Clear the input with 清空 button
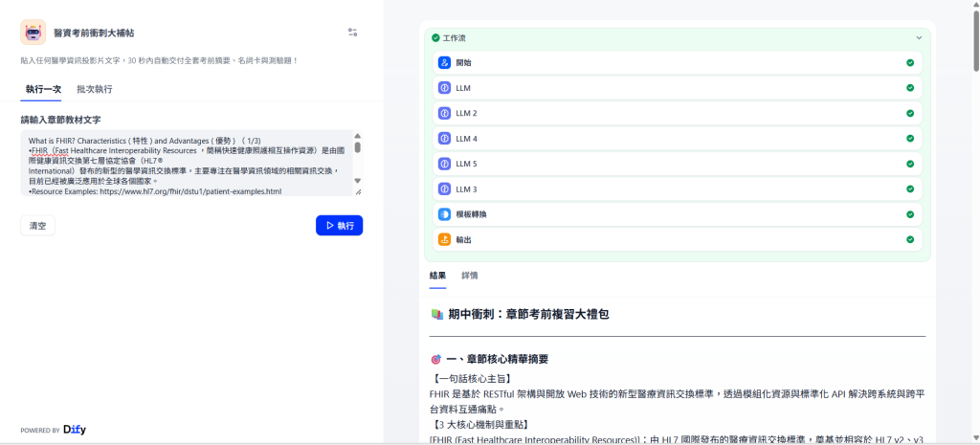This screenshot has height=445, width=980. coord(37,226)
